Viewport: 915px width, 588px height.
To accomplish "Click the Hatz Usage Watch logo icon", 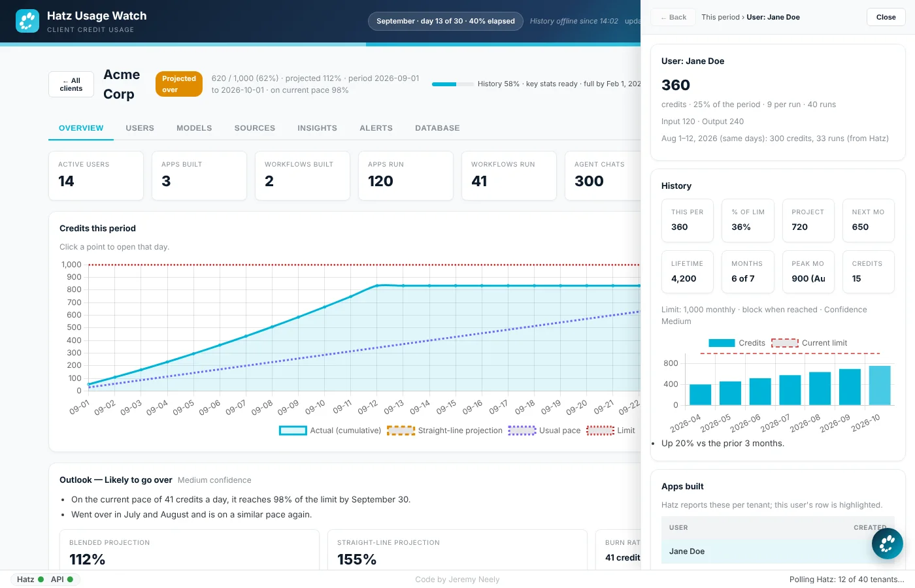I will pyautogui.click(x=27, y=21).
